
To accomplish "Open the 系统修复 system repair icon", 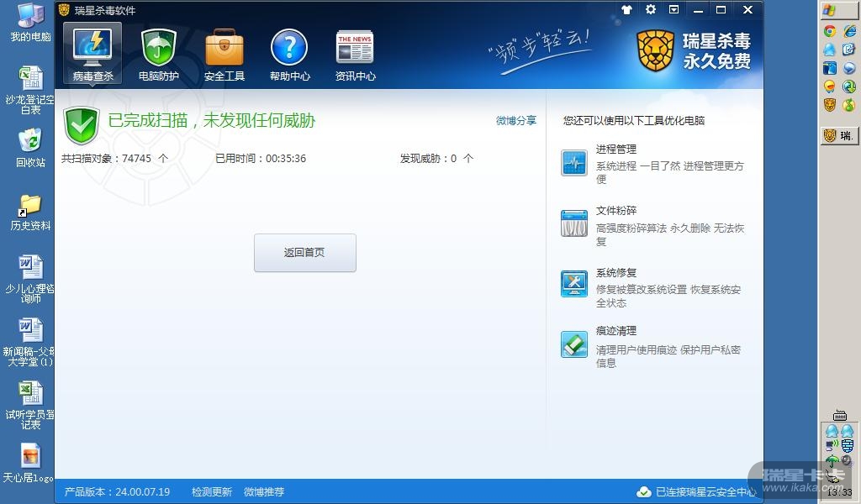I will tap(574, 284).
